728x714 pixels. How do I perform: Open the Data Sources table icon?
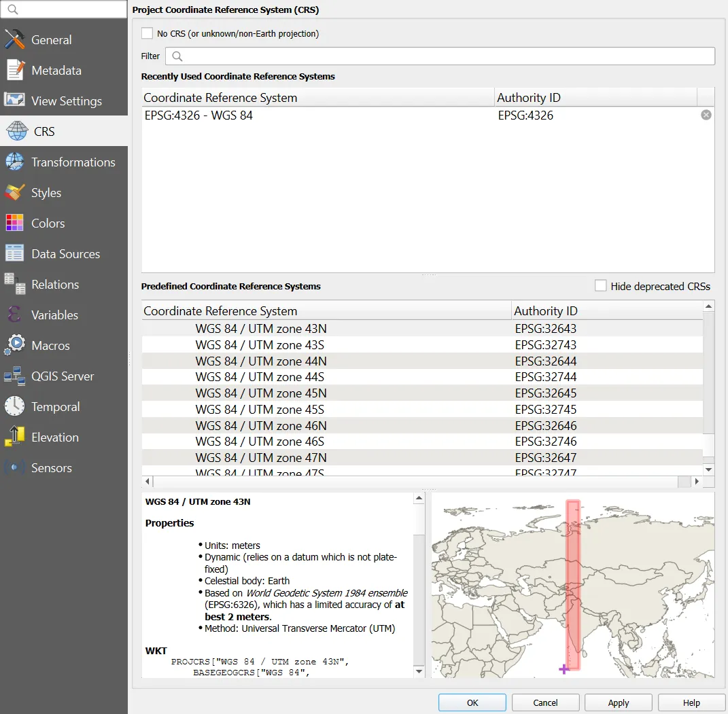14,253
